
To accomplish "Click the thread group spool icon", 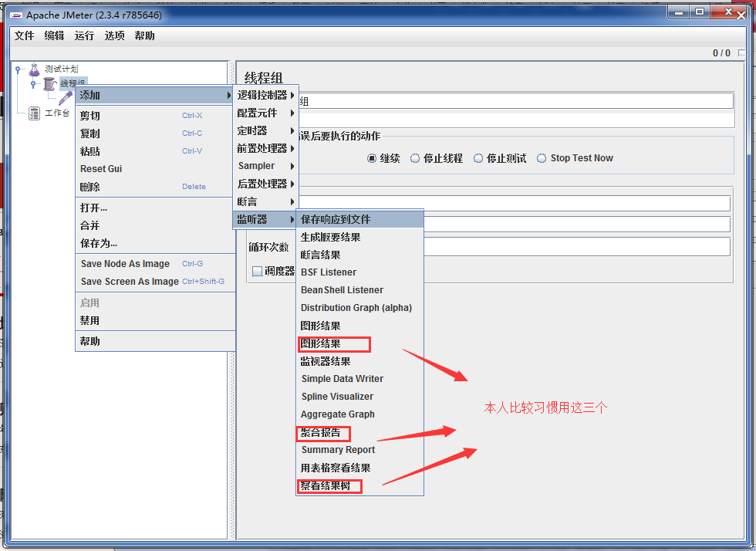I will coord(49,84).
